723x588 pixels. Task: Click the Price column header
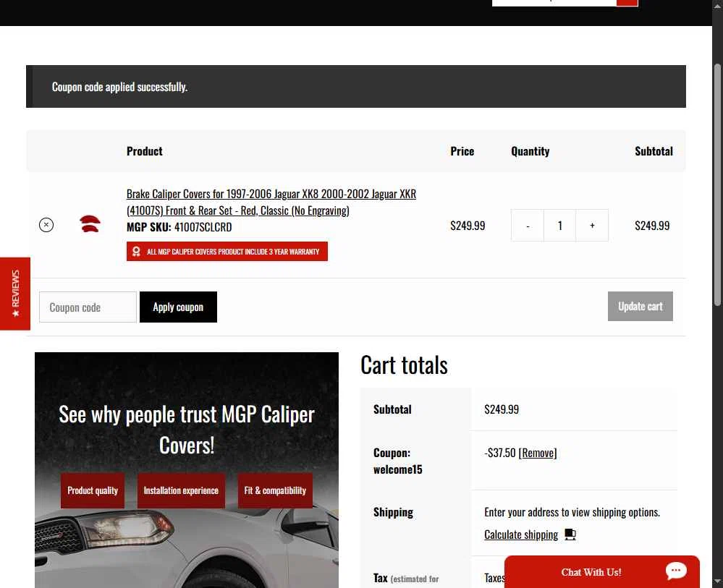click(462, 151)
